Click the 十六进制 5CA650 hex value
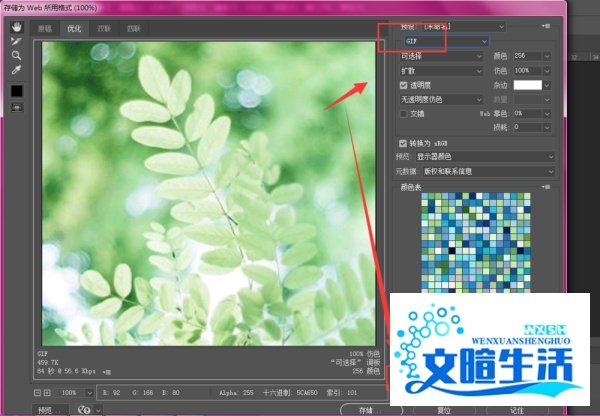Image resolution: width=600 pixels, height=416 pixels. point(290,393)
